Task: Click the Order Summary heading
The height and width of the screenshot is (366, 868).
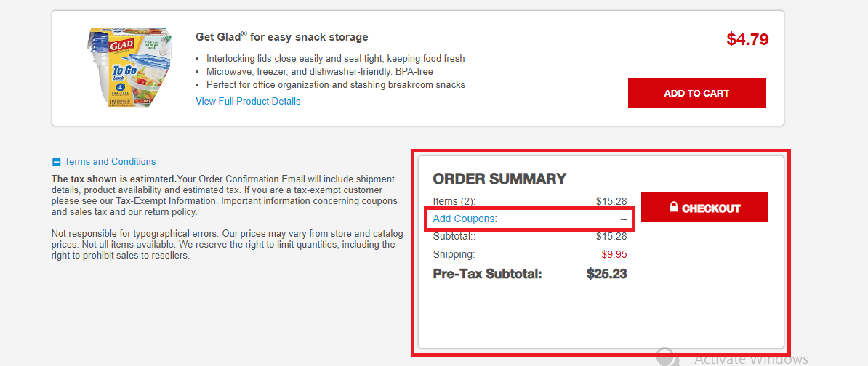Action: 500,179
